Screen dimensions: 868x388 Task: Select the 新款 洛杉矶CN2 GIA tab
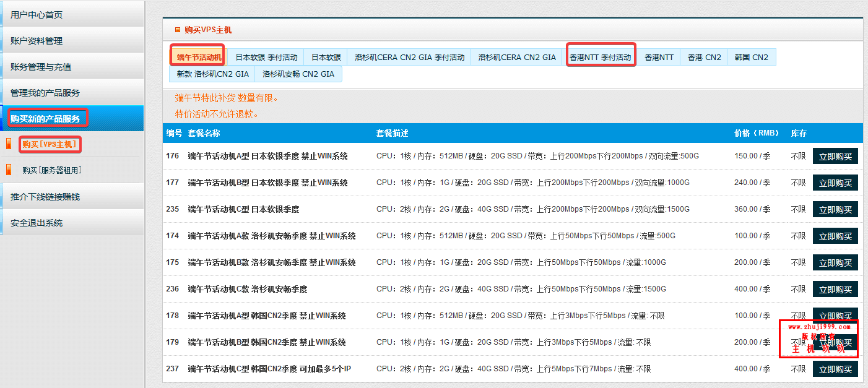pyautogui.click(x=212, y=74)
